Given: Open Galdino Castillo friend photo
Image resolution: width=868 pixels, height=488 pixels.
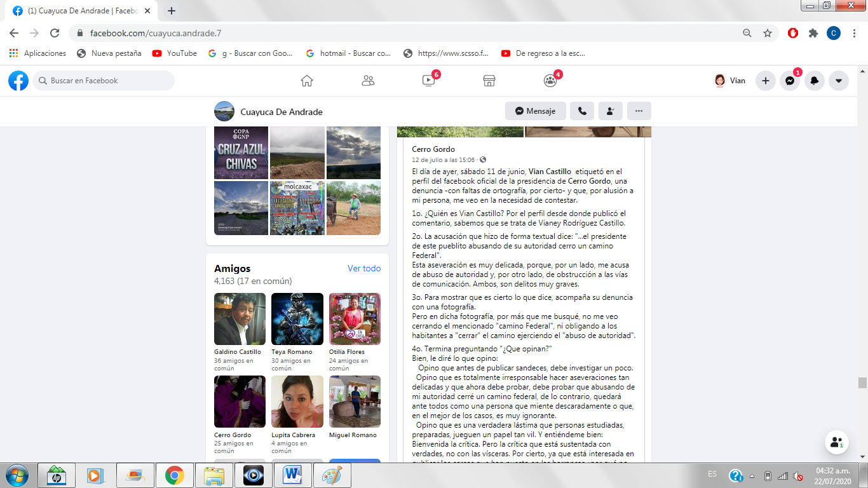Looking at the screenshot, I should [240, 319].
